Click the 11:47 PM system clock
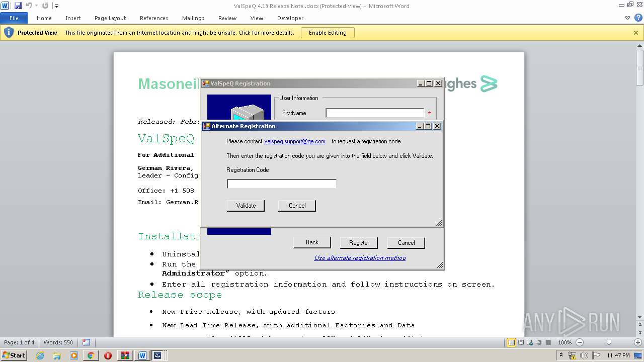Viewport: 644px width, 362px height. point(618,355)
